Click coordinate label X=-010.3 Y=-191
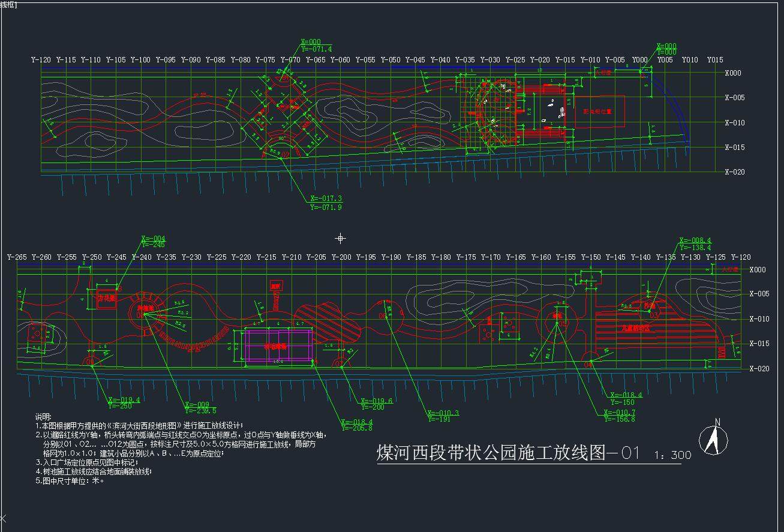The width and height of the screenshot is (784, 532). click(x=443, y=416)
